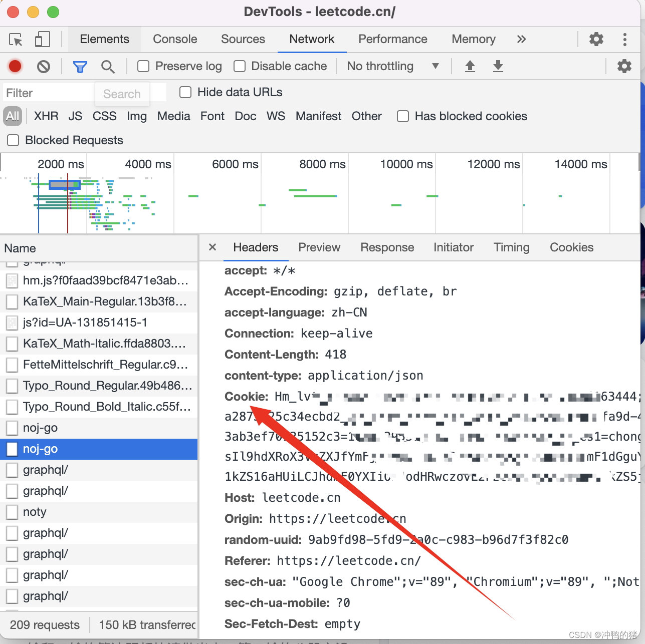Enable Preserve log checkbox
The image size is (645, 644).
(x=143, y=66)
